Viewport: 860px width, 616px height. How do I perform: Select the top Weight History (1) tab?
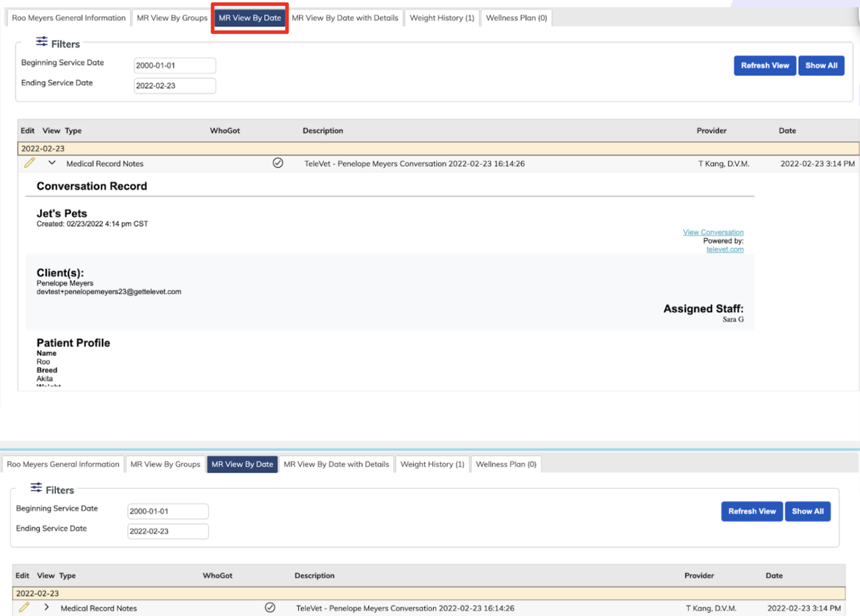tap(442, 18)
